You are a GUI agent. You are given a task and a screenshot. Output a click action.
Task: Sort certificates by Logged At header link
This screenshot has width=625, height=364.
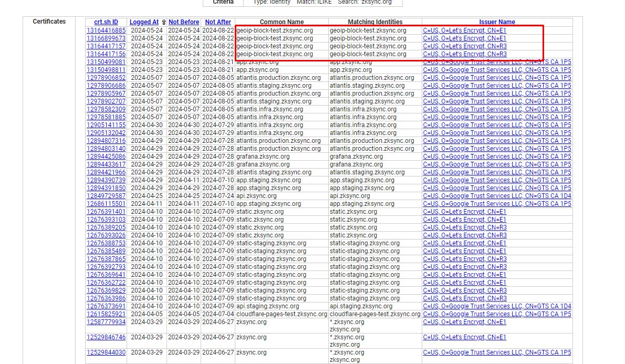click(144, 23)
